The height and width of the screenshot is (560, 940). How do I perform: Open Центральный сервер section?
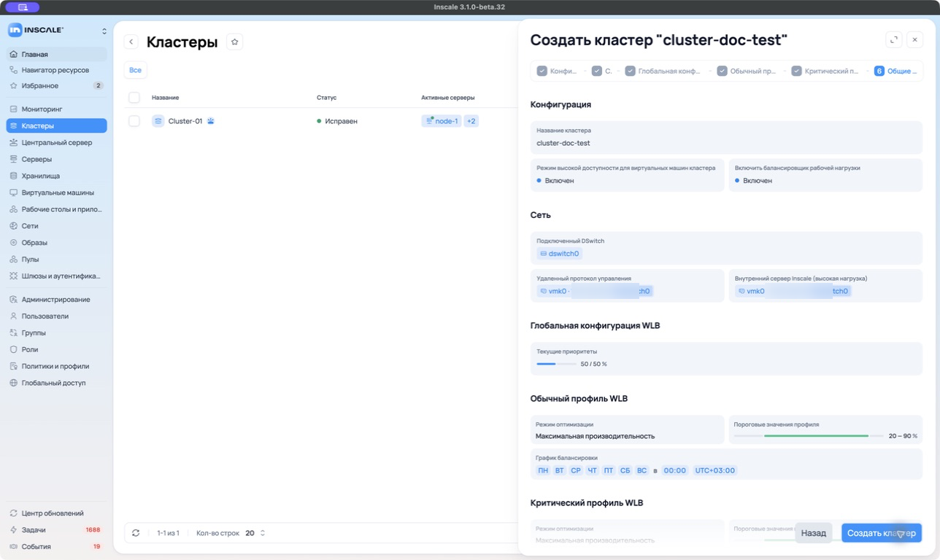click(56, 142)
